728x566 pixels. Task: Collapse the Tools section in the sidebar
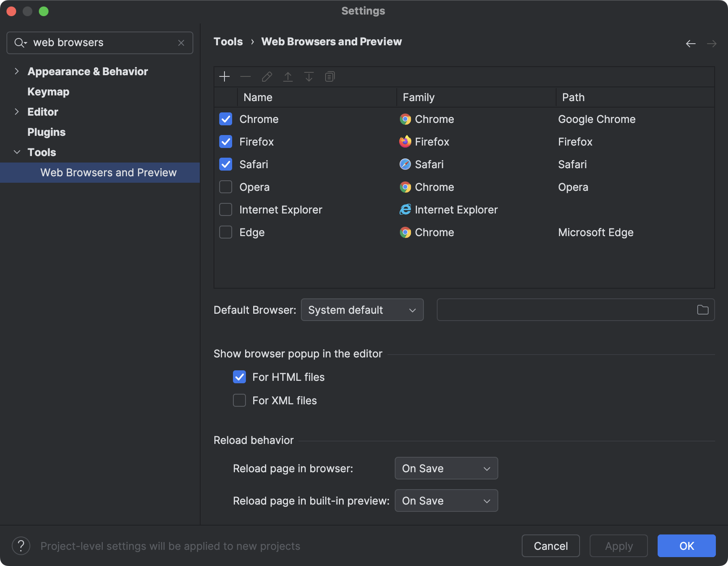(x=17, y=152)
